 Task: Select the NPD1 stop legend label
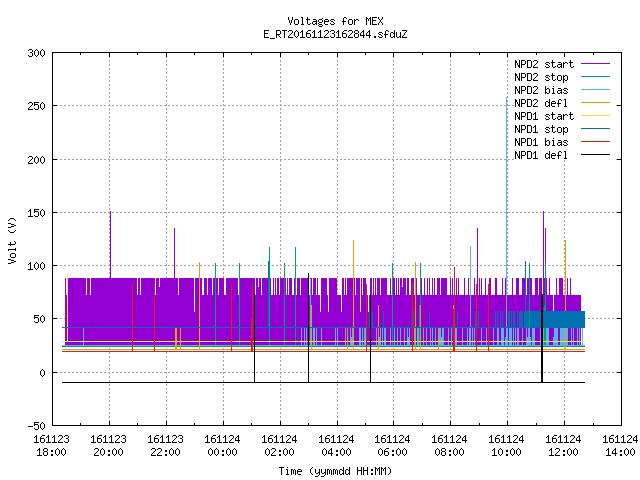pyautogui.click(x=541, y=129)
